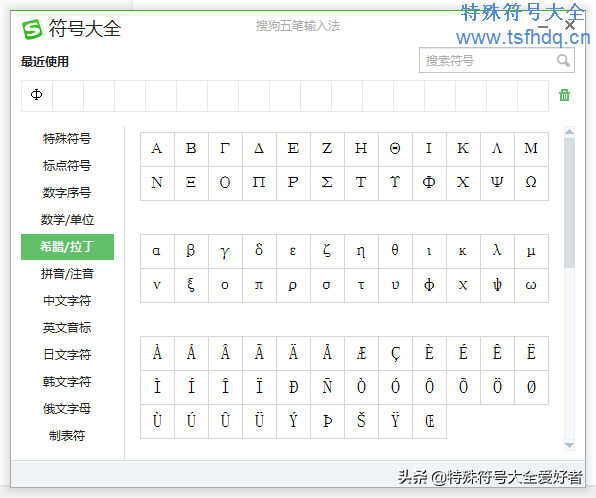
Task: Insert lowercase Greek ε symbol
Action: [293, 251]
